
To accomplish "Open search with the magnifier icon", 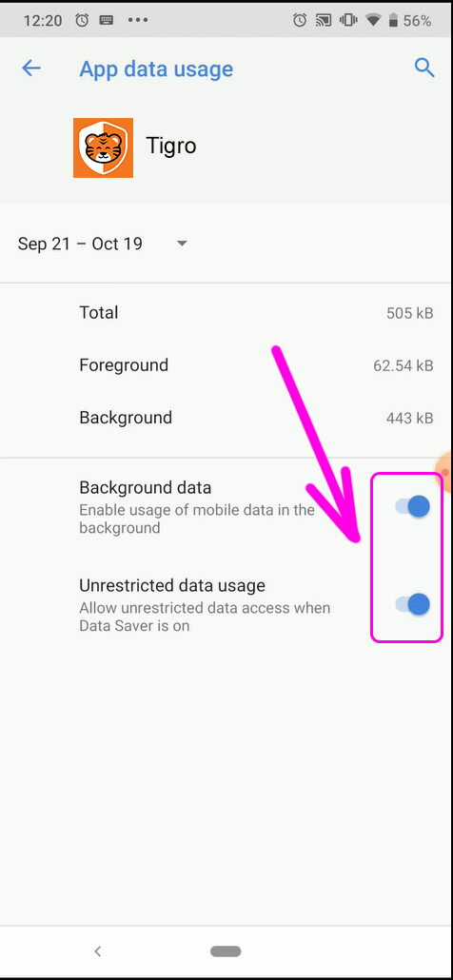I will pos(424,68).
